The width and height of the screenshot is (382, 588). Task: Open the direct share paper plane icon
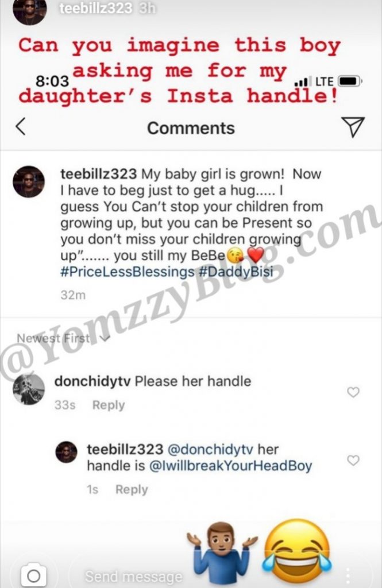click(x=353, y=127)
